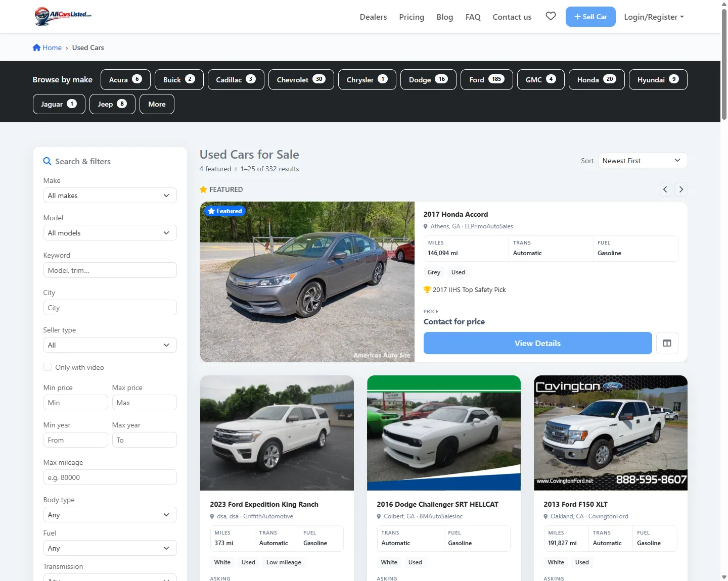The width and height of the screenshot is (728, 581).
Task: Open the Dealers page
Action: pos(373,17)
